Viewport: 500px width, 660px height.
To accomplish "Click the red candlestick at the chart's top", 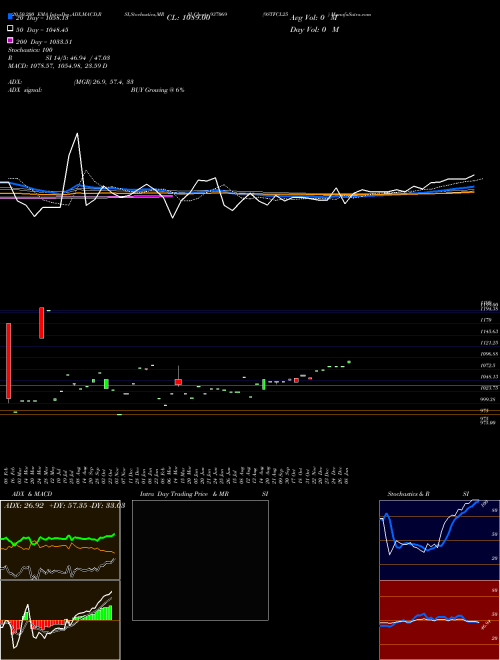I will 42,323.
